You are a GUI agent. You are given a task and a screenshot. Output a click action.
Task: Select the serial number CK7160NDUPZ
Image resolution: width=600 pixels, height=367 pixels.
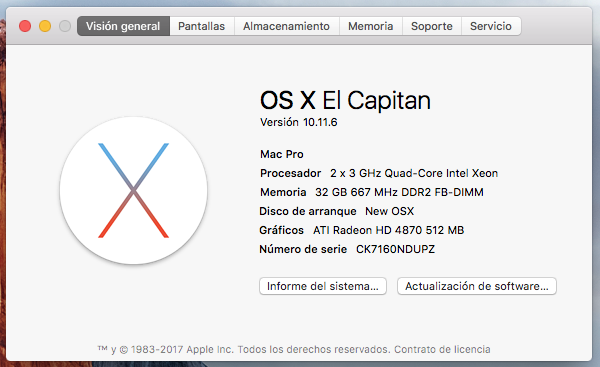[x=395, y=249]
